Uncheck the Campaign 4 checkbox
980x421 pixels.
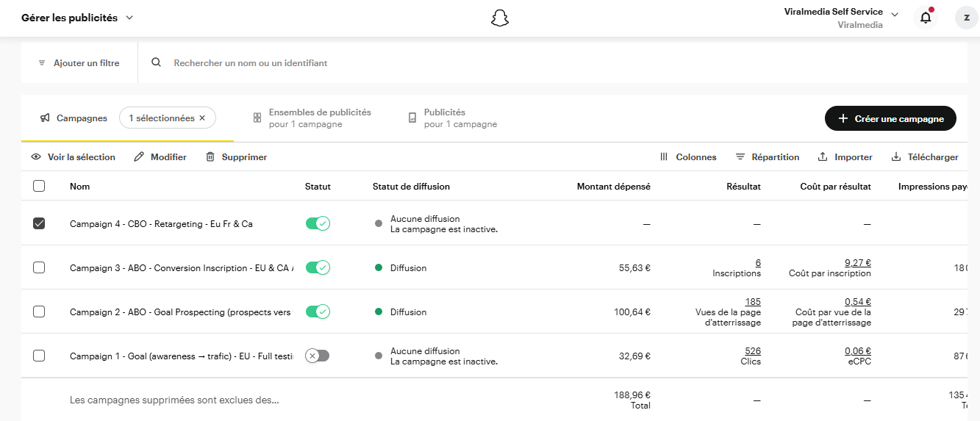point(39,223)
